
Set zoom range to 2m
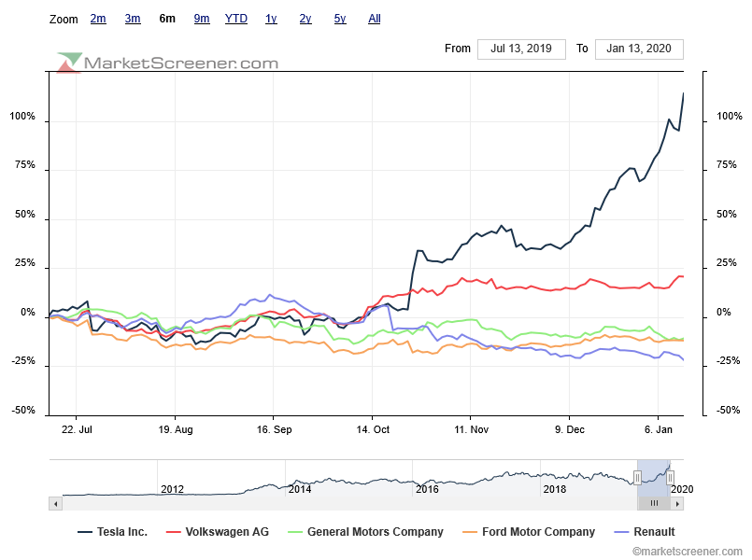(x=98, y=19)
